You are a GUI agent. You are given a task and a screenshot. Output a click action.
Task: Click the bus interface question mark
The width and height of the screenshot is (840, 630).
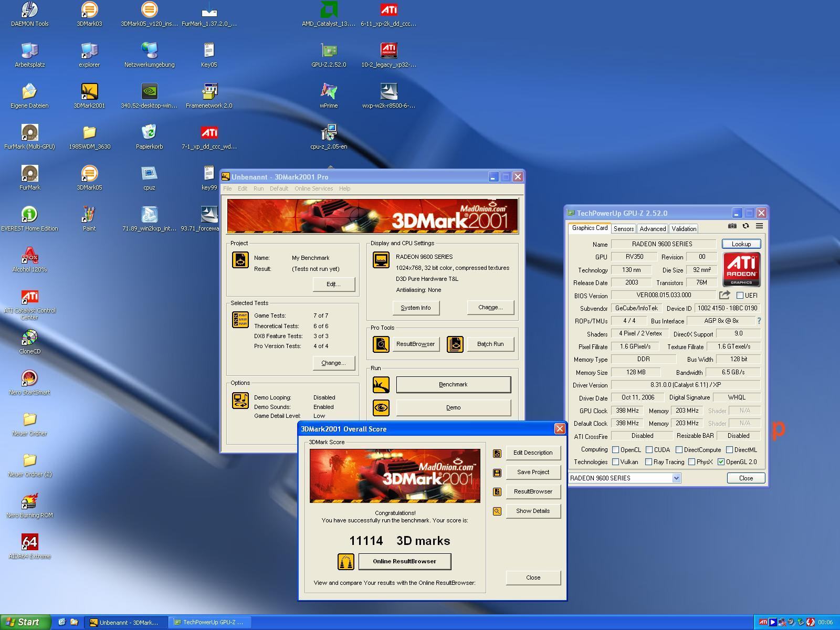(759, 321)
